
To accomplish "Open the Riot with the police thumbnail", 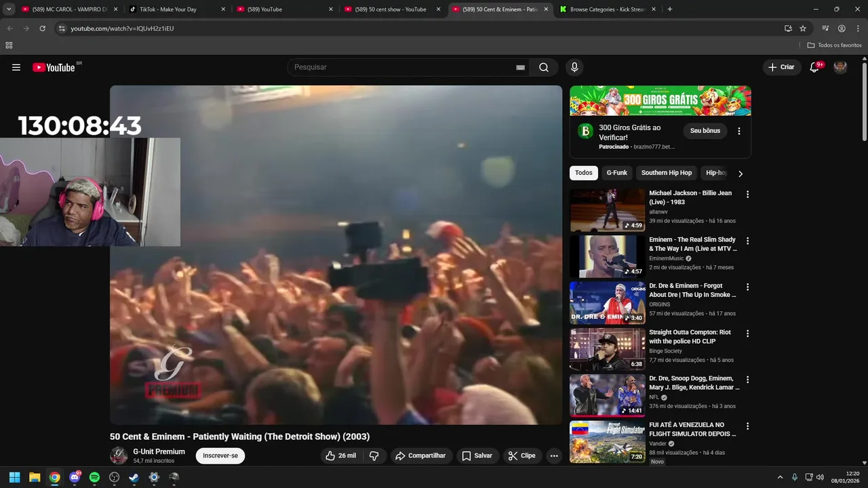I will click(x=608, y=349).
